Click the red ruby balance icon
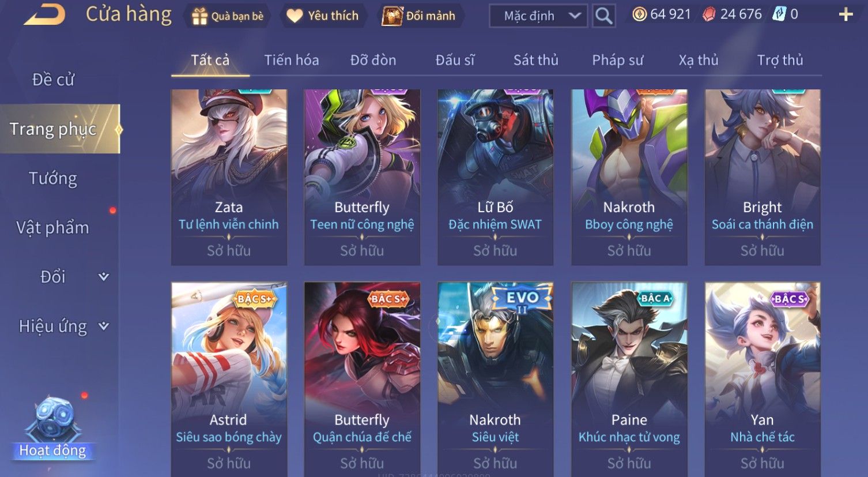The image size is (868, 477). click(x=709, y=14)
